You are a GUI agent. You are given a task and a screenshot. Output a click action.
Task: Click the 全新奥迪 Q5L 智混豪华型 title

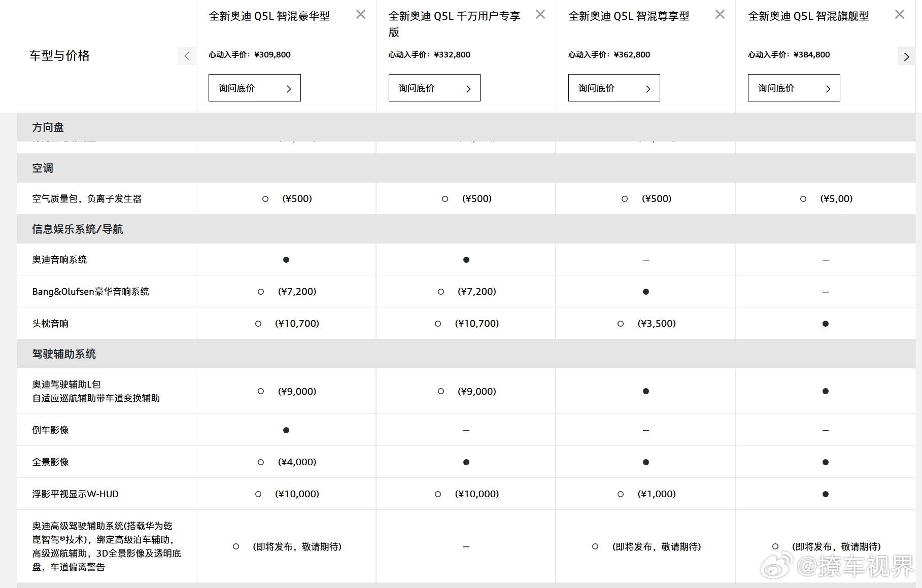click(x=269, y=16)
